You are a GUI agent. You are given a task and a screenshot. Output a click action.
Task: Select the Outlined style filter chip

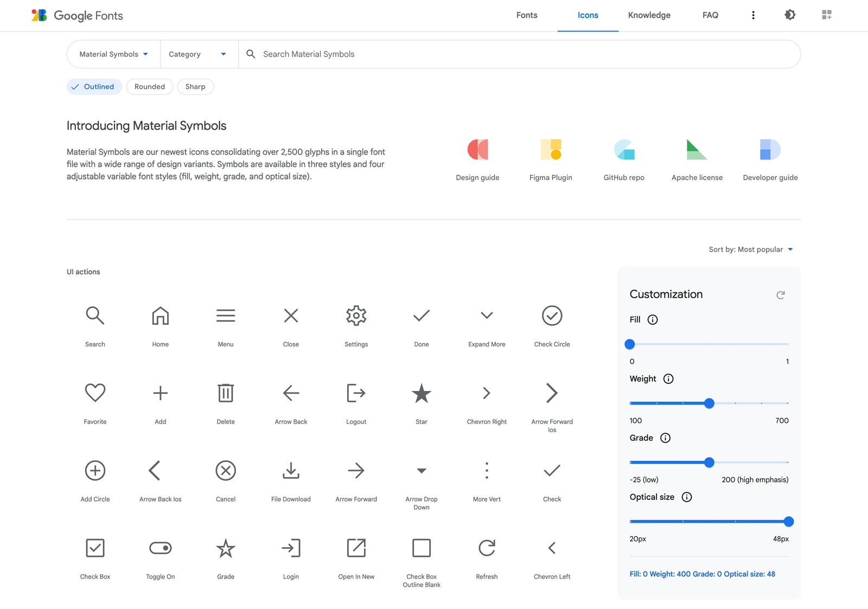94,87
